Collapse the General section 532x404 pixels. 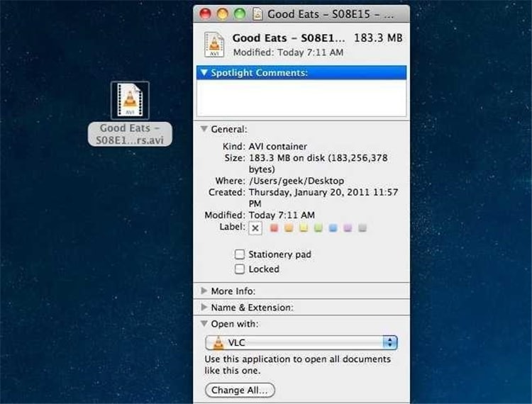204,129
